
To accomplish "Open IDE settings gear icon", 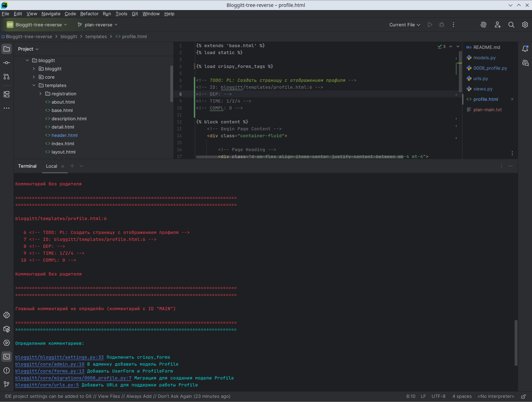I will click(525, 25).
